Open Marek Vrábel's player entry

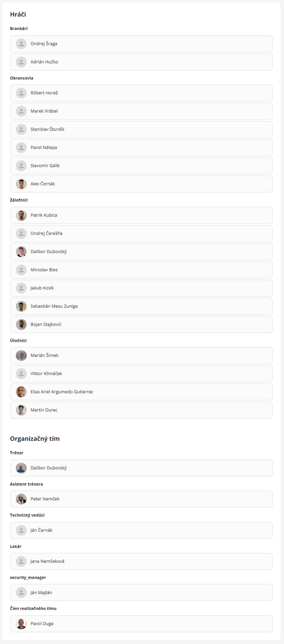tap(44, 111)
